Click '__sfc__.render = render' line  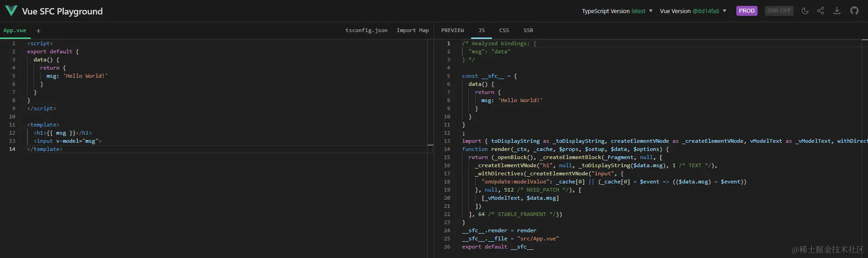point(499,230)
